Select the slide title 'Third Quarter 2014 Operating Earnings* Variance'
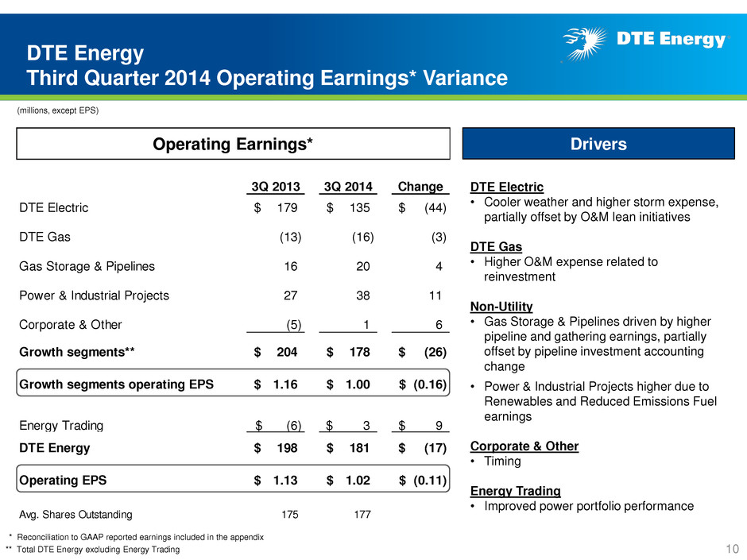This screenshot has height=560, width=747. [267, 78]
